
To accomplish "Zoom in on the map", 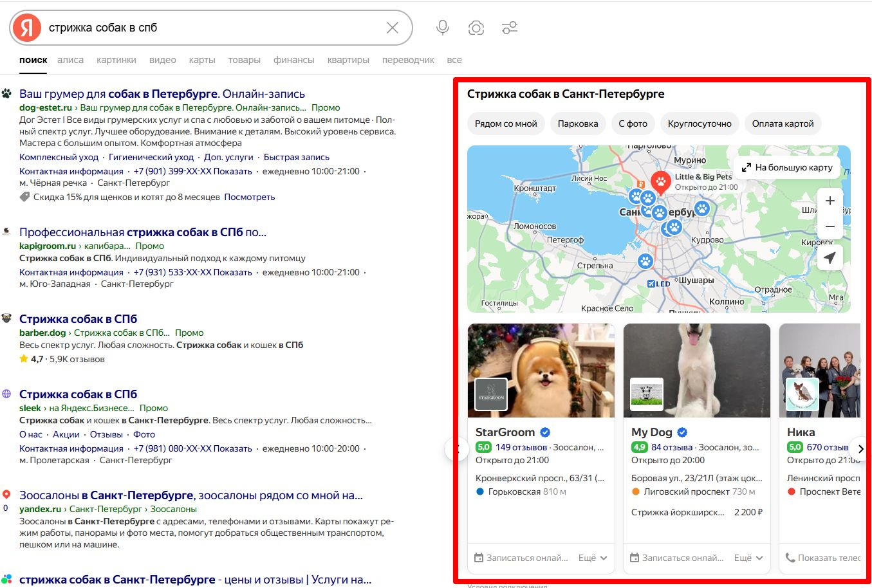I will pyautogui.click(x=830, y=201).
